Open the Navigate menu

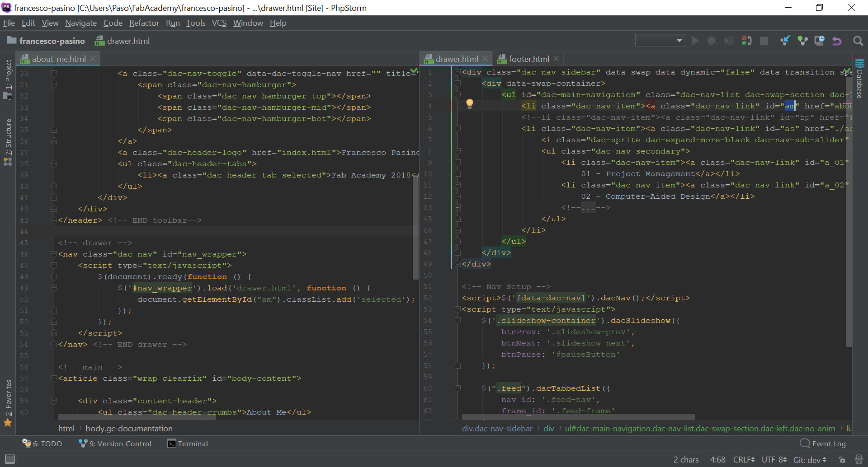81,23
